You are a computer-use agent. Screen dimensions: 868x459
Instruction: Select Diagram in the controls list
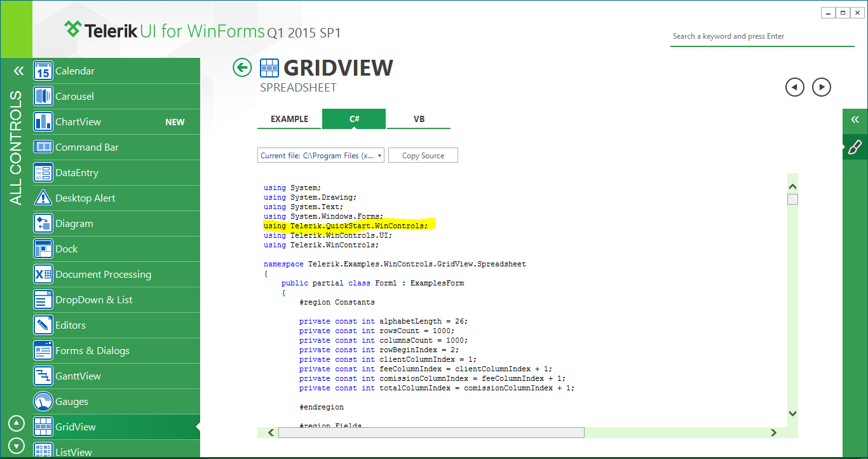(x=74, y=224)
